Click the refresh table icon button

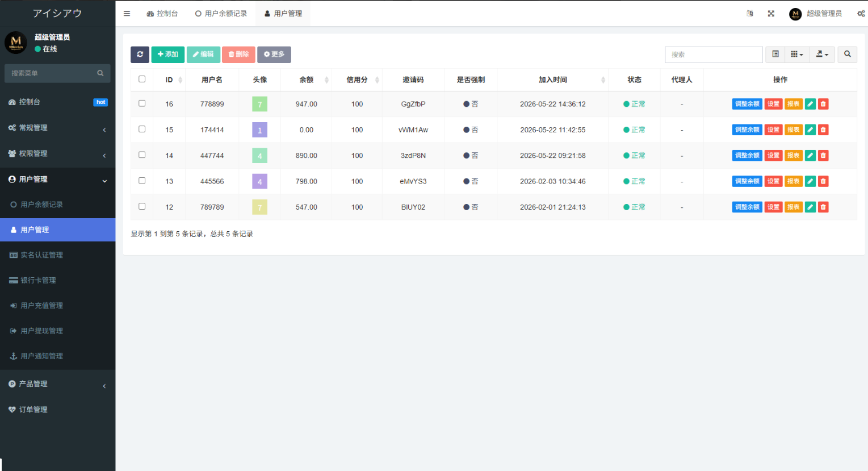point(140,55)
